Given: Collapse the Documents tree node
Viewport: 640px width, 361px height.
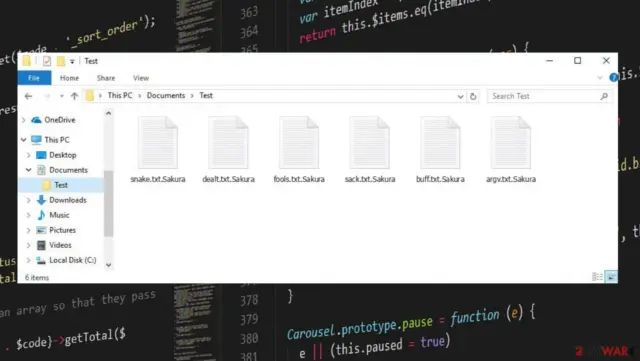Looking at the screenshot, I should [29, 170].
